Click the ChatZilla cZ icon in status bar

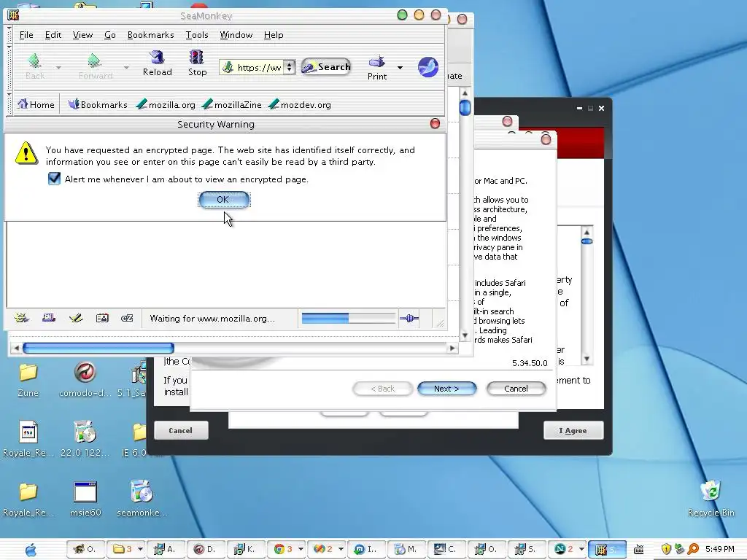(127, 318)
